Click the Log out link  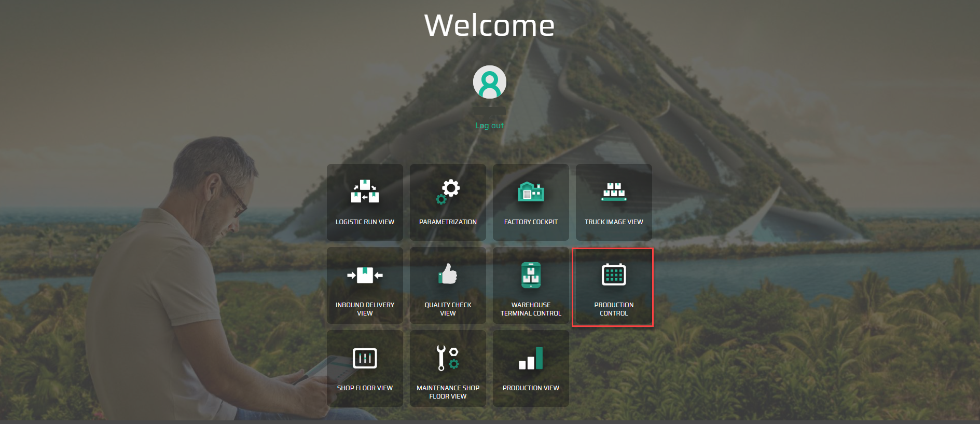[489, 126]
